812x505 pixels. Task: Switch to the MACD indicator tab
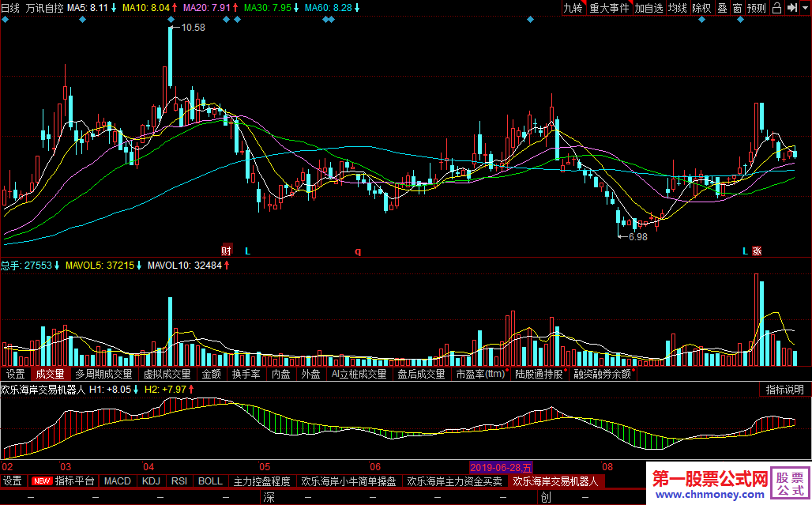(118, 481)
